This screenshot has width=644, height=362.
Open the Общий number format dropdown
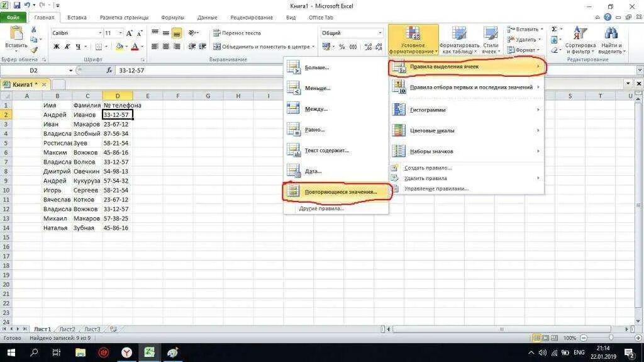[380, 33]
